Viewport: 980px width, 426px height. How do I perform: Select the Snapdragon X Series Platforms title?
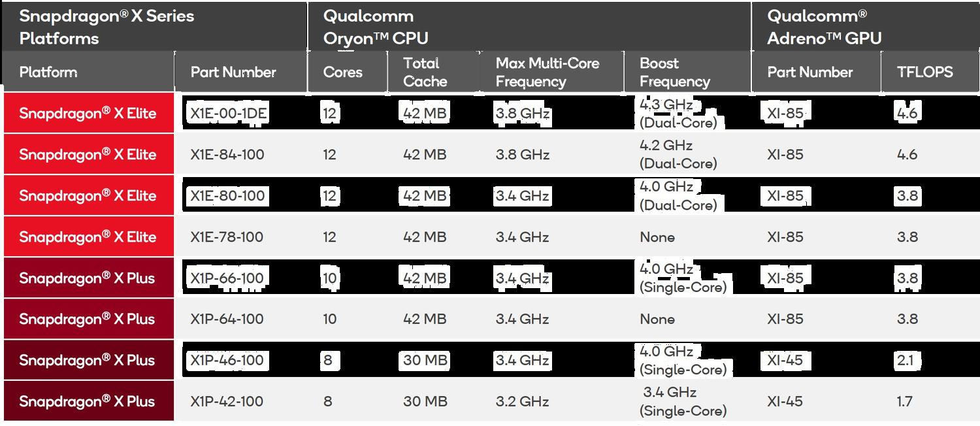pos(106,27)
